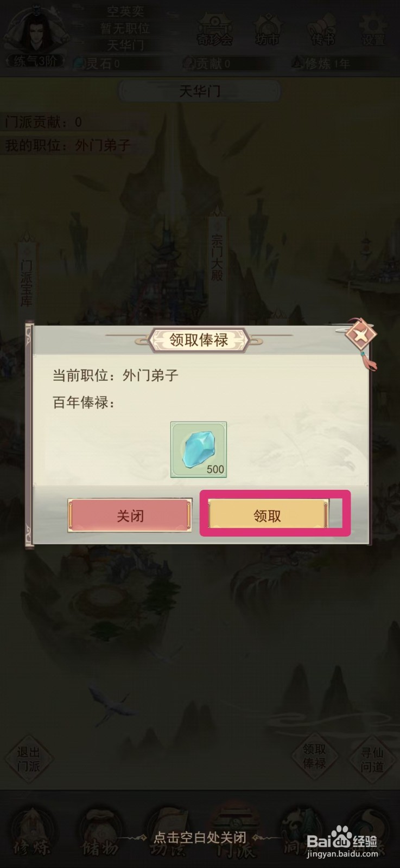This screenshot has height=868, width=400.
Task: Tap the blue spirit stone reward icon
Action: (x=199, y=450)
